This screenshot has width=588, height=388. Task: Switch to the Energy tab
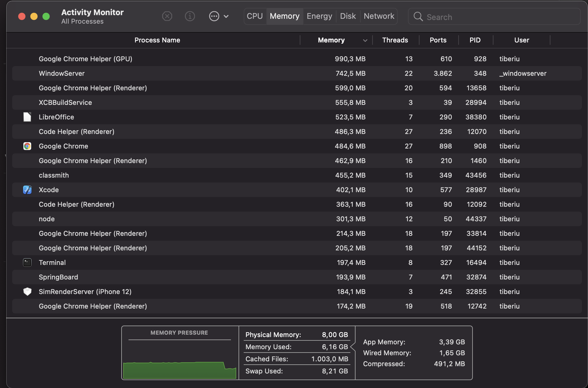319,16
